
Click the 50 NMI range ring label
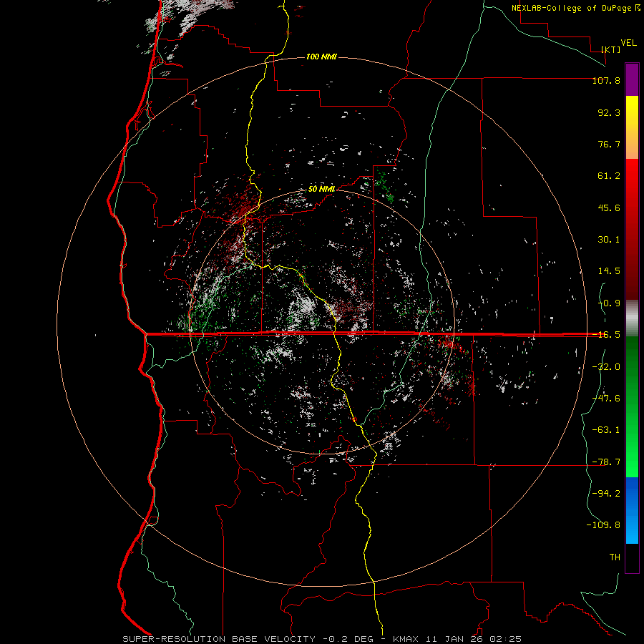[321, 189]
